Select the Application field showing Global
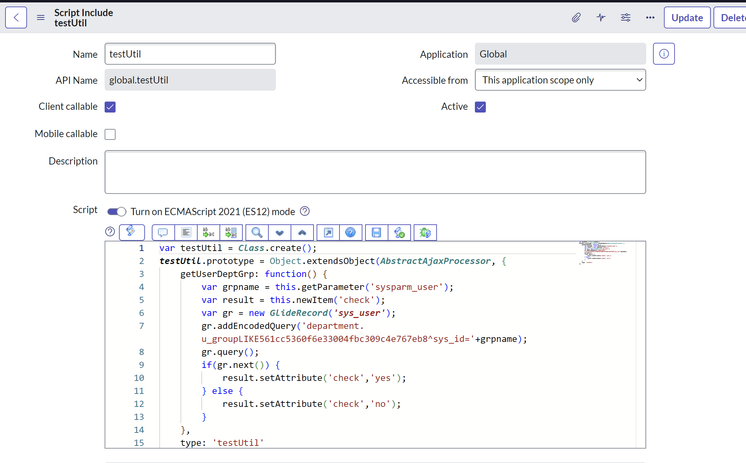 click(x=560, y=54)
